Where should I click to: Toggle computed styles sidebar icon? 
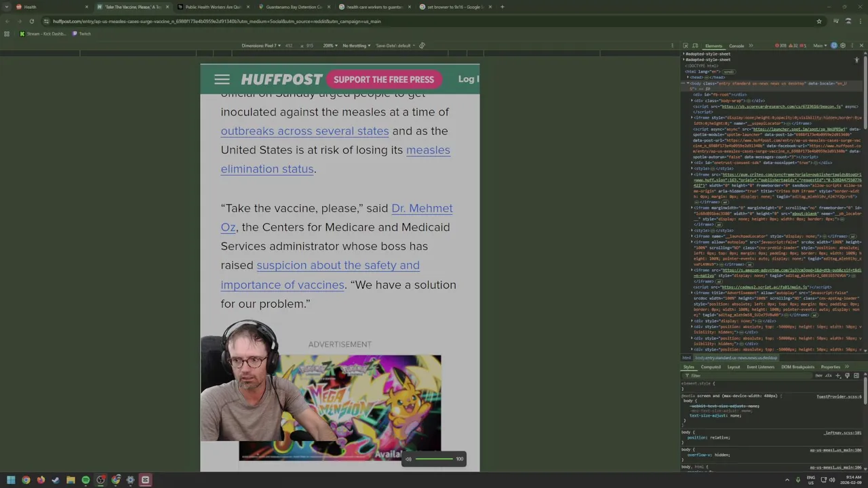coord(856,375)
